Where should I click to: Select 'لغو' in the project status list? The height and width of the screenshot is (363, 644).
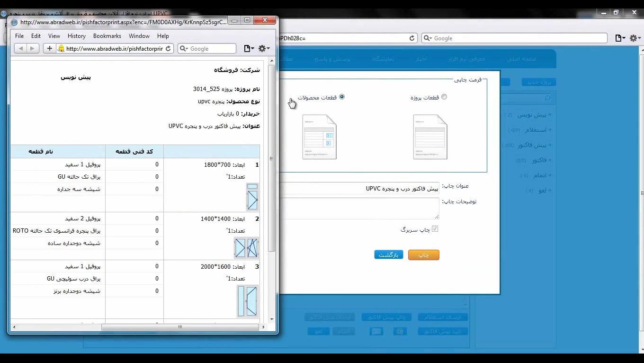[x=543, y=191]
